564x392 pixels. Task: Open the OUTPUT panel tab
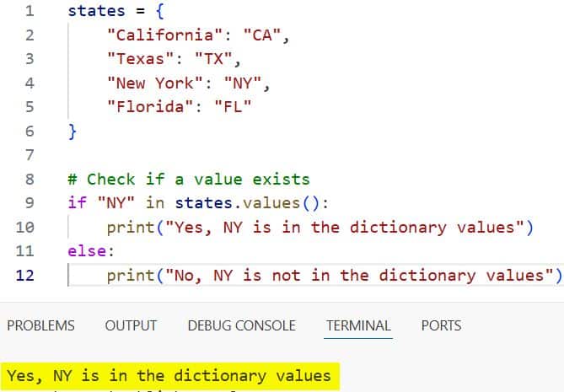coord(131,325)
